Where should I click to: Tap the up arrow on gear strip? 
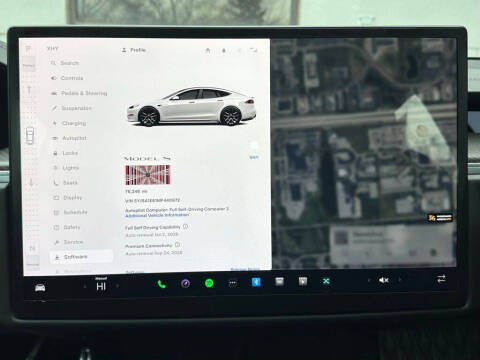[29, 90]
